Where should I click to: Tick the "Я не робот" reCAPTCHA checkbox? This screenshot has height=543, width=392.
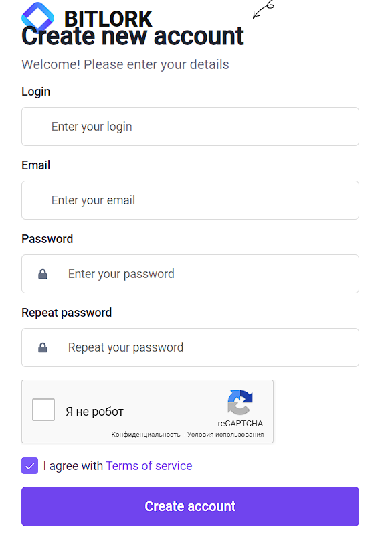click(x=43, y=410)
